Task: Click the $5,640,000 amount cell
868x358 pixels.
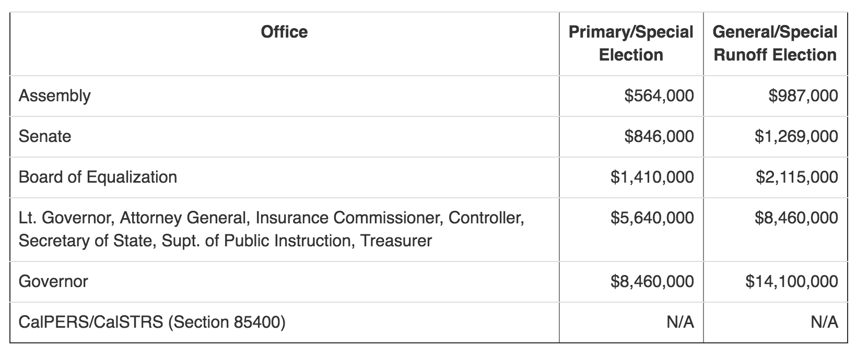Action: tap(652, 218)
